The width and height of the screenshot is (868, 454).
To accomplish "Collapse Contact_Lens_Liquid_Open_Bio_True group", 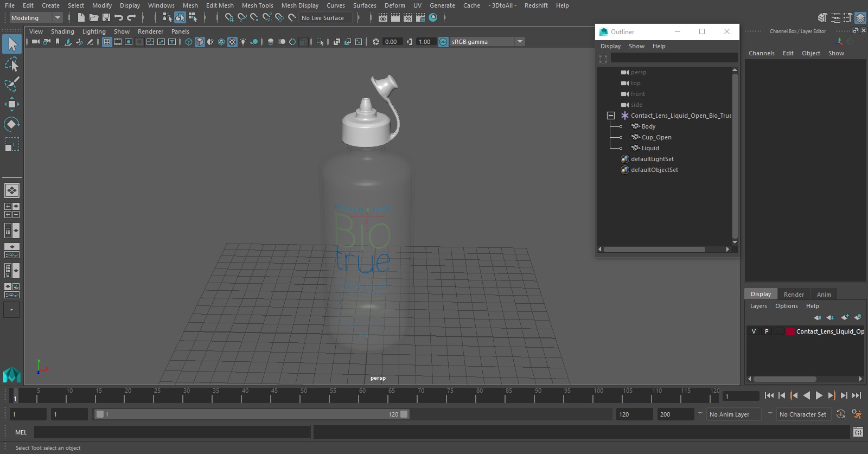I will click(611, 116).
